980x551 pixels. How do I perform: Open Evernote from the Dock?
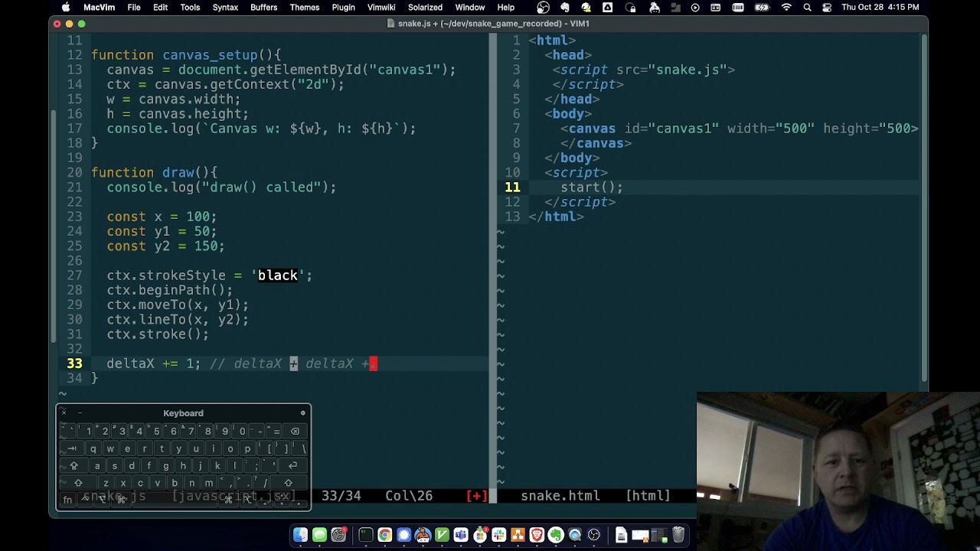click(x=556, y=535)
